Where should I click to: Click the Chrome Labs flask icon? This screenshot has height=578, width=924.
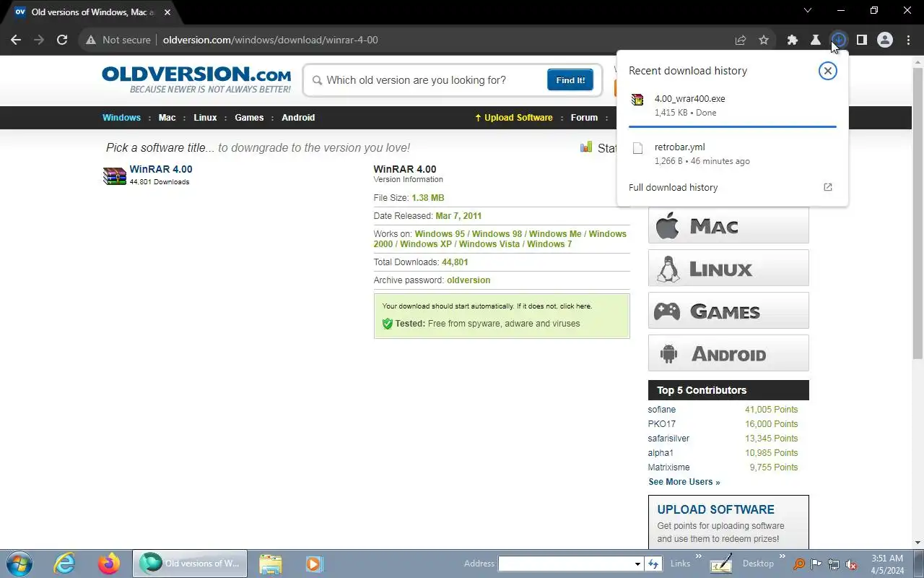point(815,40)
